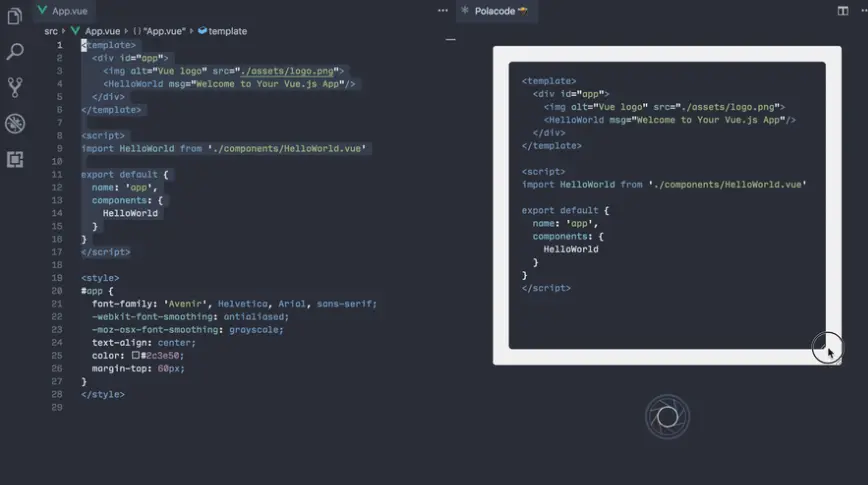Click '-webkit-font-smoothing' on line 22
Image resolution: width=868 pixels, height=485 pixels.
coord(152,317)
